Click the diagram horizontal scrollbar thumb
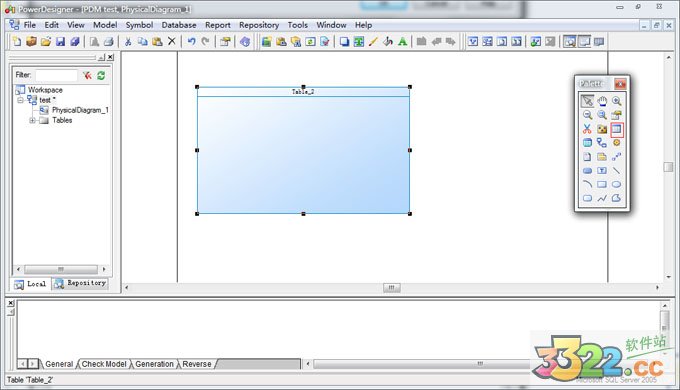 pyautogui.click(x=392, y=288)
